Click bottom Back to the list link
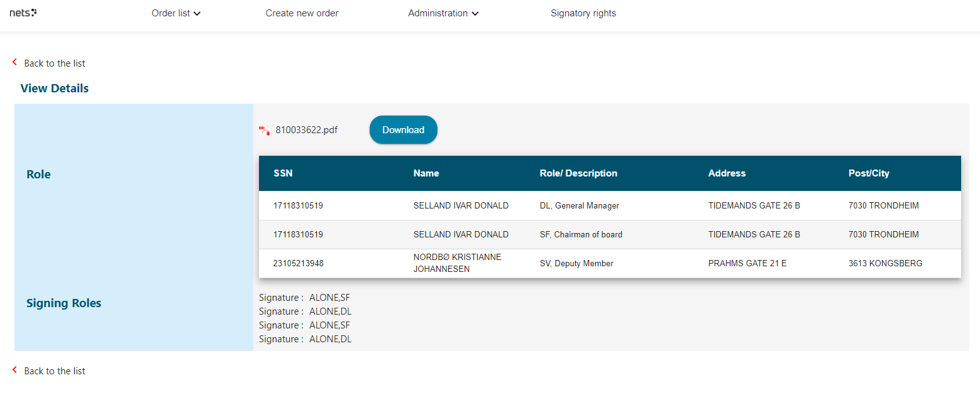The height and width of the screenshot is (395, 980). 55,371
